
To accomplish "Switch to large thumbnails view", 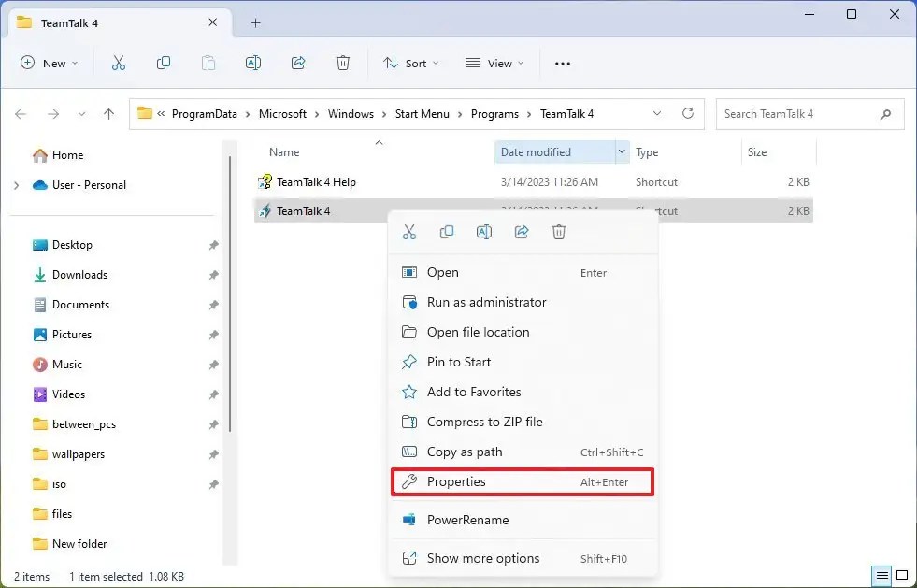I will (901, 576).
